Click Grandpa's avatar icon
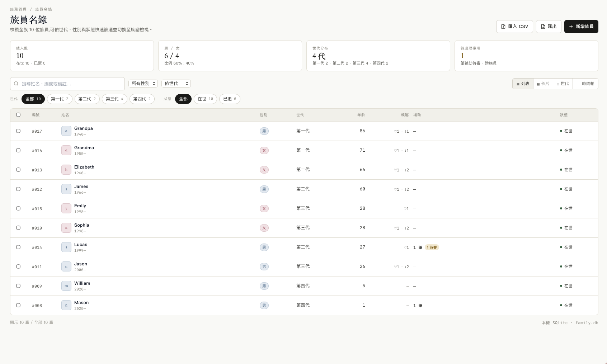The width and height of the screenshot is (607, 364). point(66,131)
